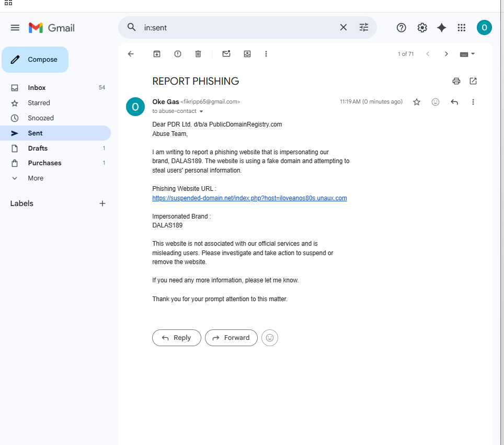Open Settings gear icon
504x445 pixels.
[x=422, y=28]
